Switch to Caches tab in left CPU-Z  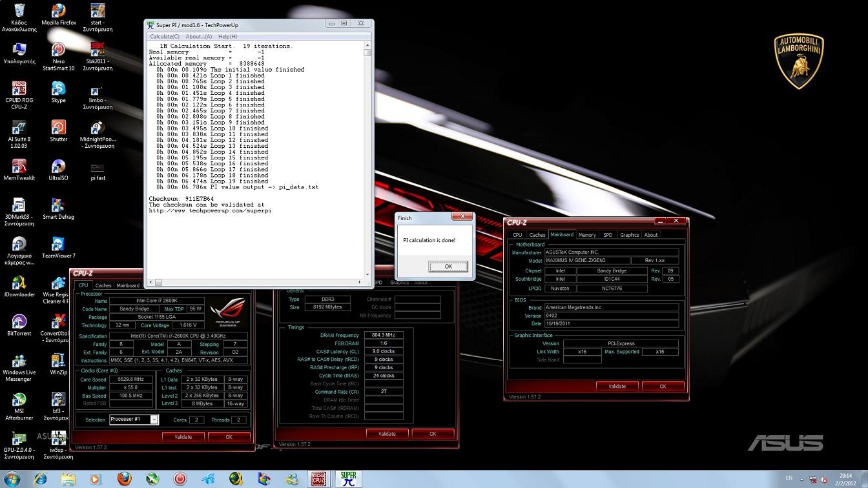[103, 285]
